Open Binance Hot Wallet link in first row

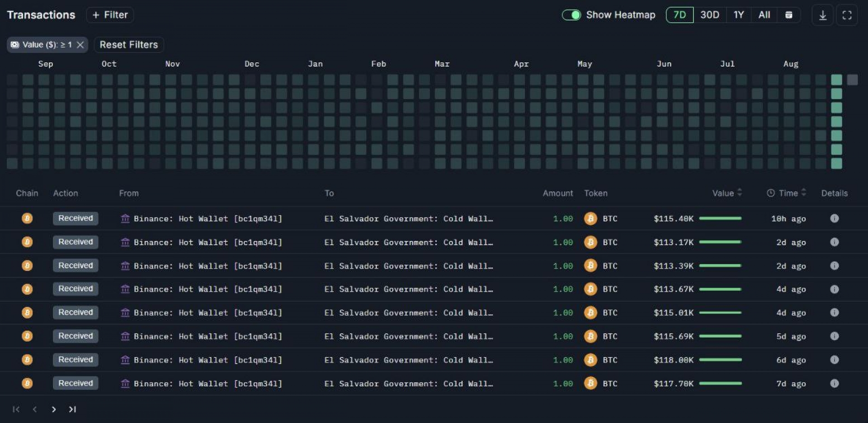tap(208, 219)
